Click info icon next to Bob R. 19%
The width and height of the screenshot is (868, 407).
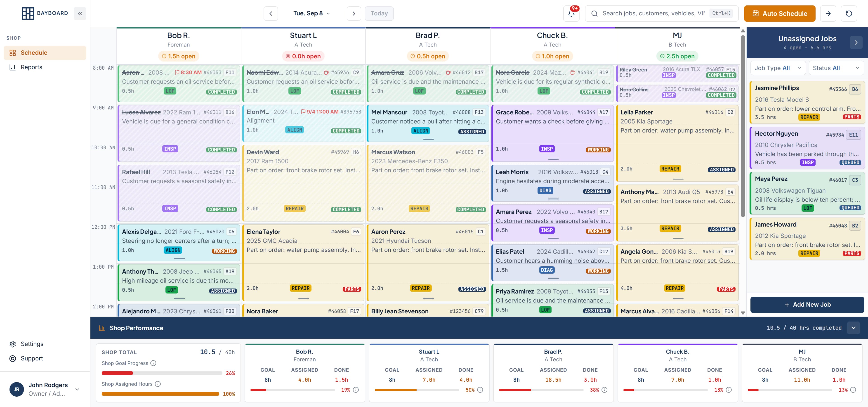click(x=356, y=390)
